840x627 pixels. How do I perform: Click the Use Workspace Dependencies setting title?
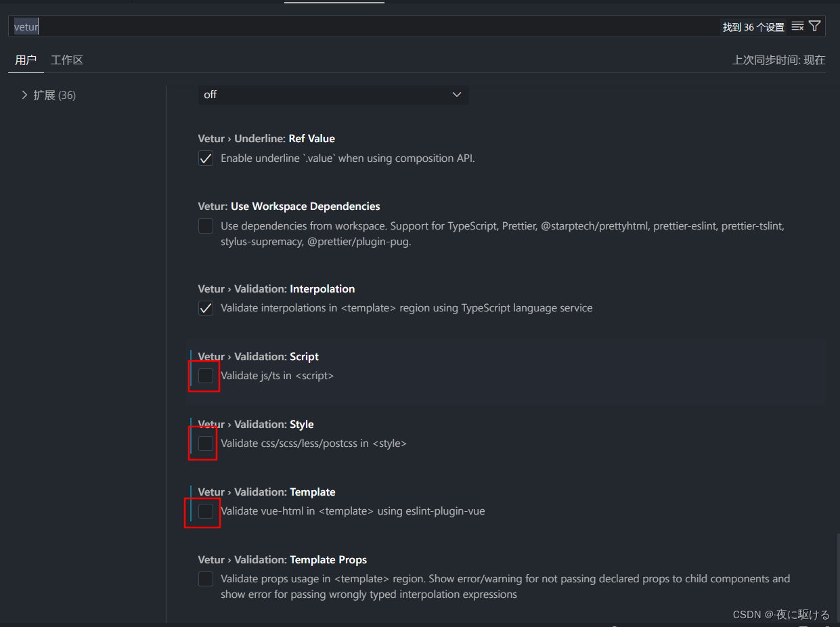coord(289,206)
